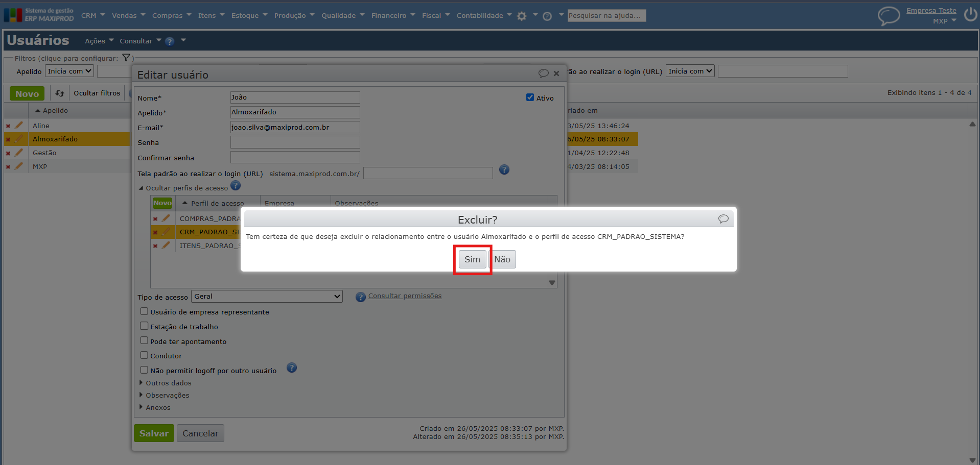The height and width of the screenshot is (465, 980).
Task: Open the Tipo de acesso dropdown
Action: (x=267, y=297)
